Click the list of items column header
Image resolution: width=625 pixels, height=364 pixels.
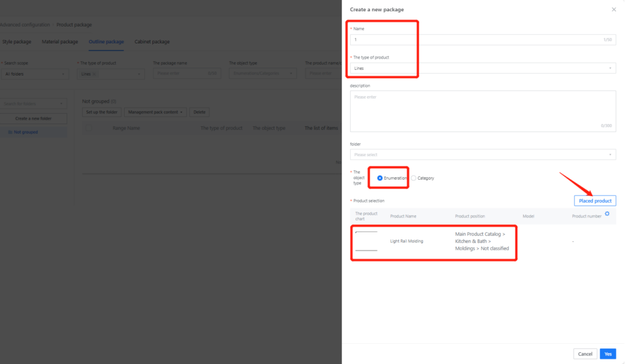tap(321, 128)
